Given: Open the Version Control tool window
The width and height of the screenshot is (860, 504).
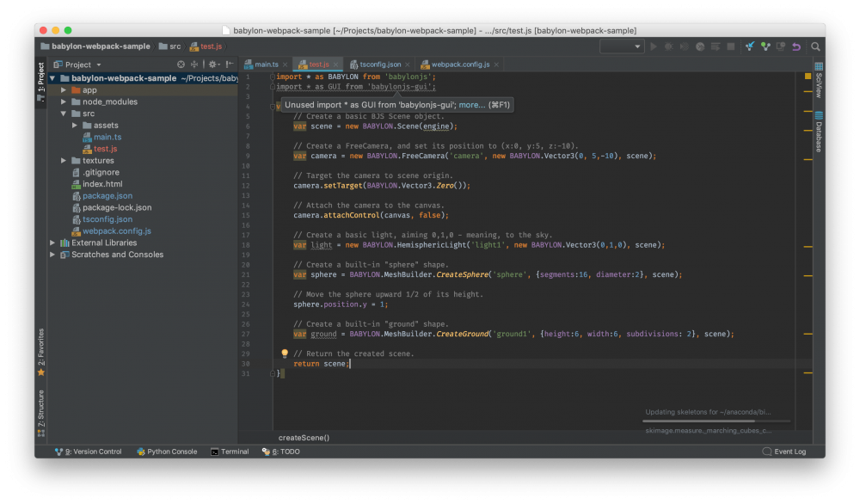Looking at the screenshot, I should (x=89, y=452).
